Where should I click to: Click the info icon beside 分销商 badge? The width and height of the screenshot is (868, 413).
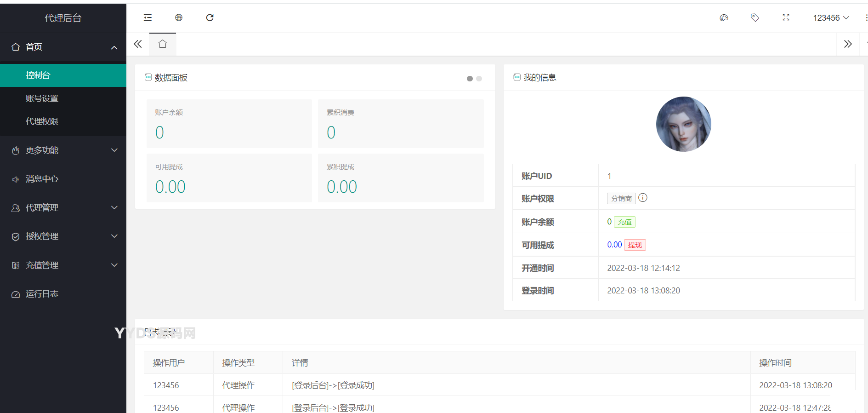tap(643, 198)
